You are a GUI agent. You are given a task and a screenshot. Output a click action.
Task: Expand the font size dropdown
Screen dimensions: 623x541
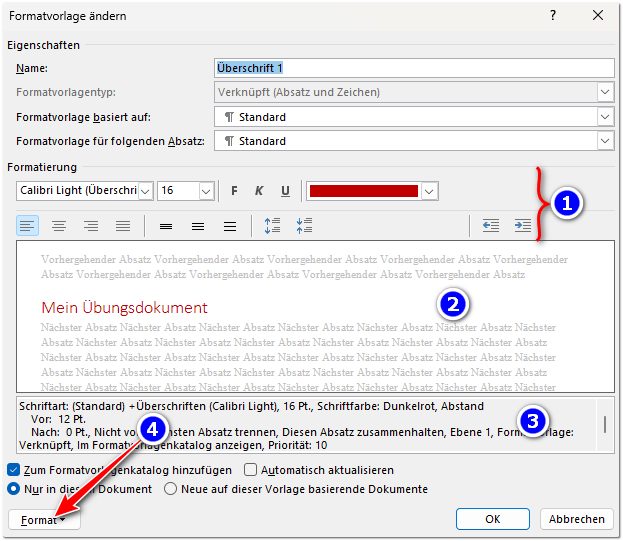(x=206, y=191)
